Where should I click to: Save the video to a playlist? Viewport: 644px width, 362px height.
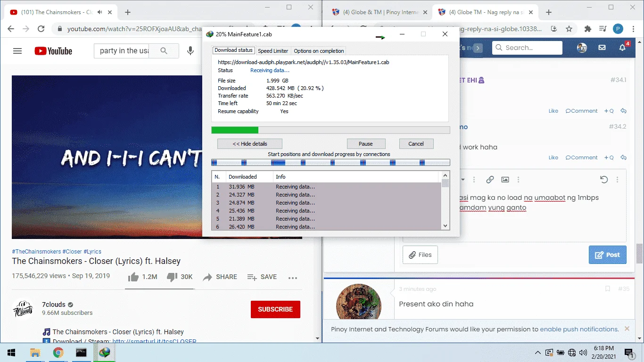point(262,277)
